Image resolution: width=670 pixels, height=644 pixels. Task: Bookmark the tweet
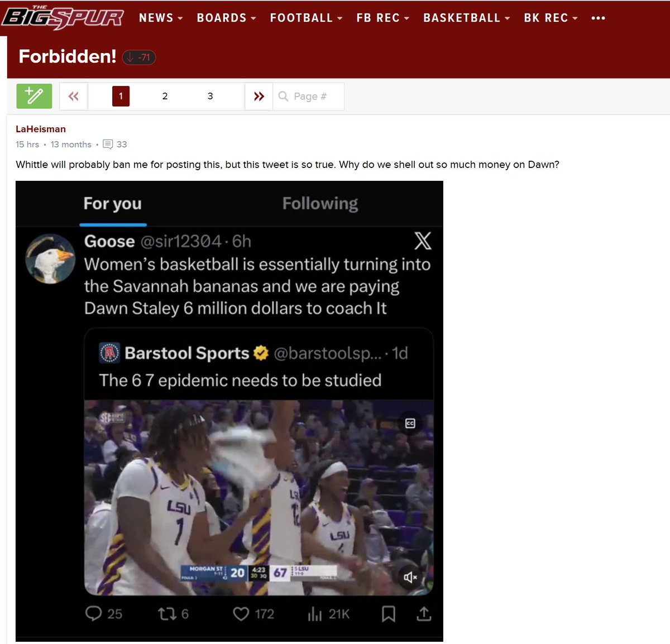(389, 614)
